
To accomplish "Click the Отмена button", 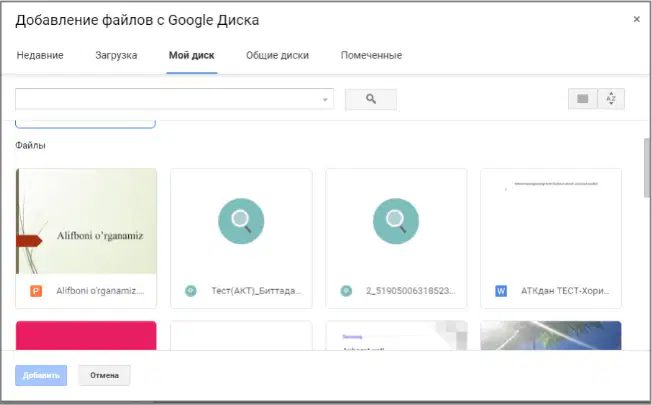I will (104, 375).
